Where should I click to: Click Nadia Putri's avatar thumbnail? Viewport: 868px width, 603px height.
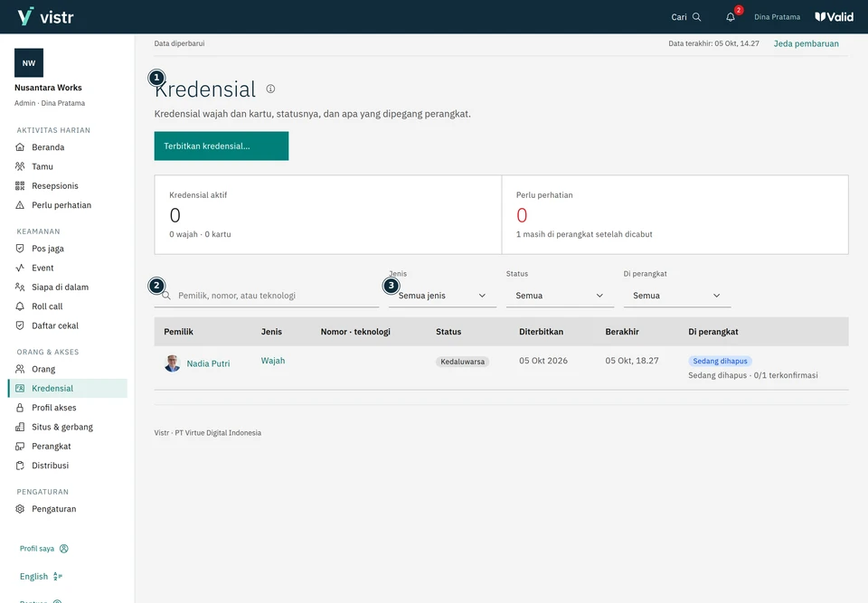(x=173, y=363)
